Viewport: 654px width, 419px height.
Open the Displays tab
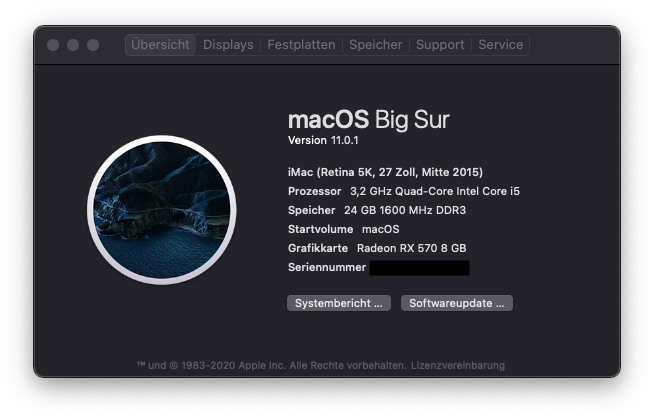click(228, 45)
